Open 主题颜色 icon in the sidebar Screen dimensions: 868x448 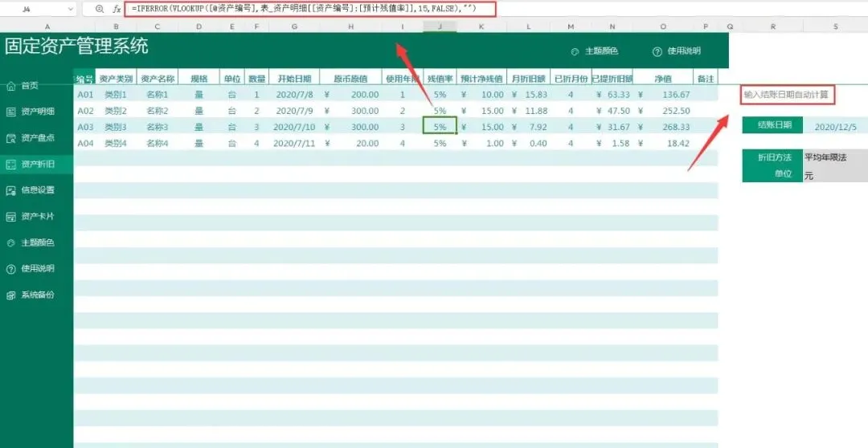[x=10, y=242]
